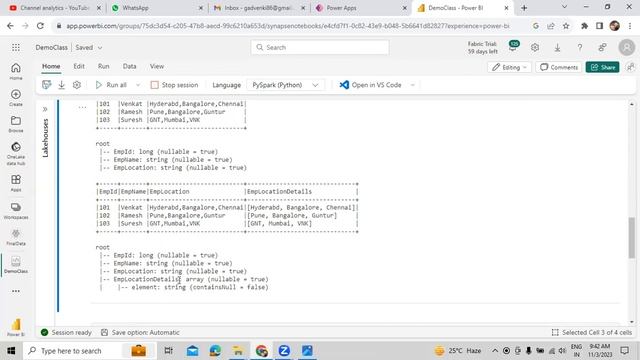Open Create in the left navigation
Screen dimensions: 640x360
16,98
